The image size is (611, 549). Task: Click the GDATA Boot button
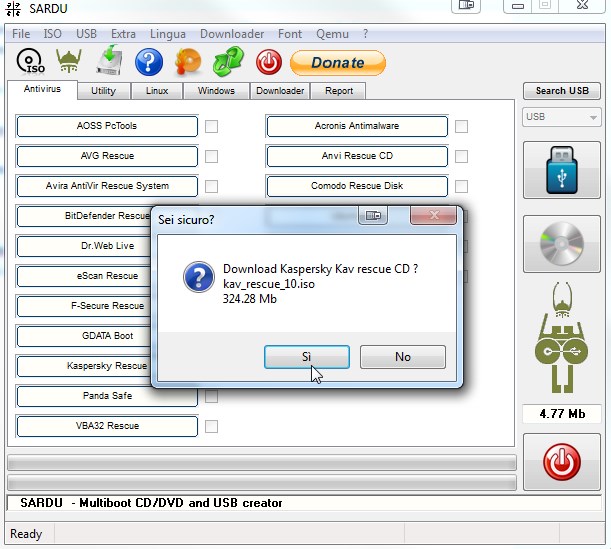84,336
